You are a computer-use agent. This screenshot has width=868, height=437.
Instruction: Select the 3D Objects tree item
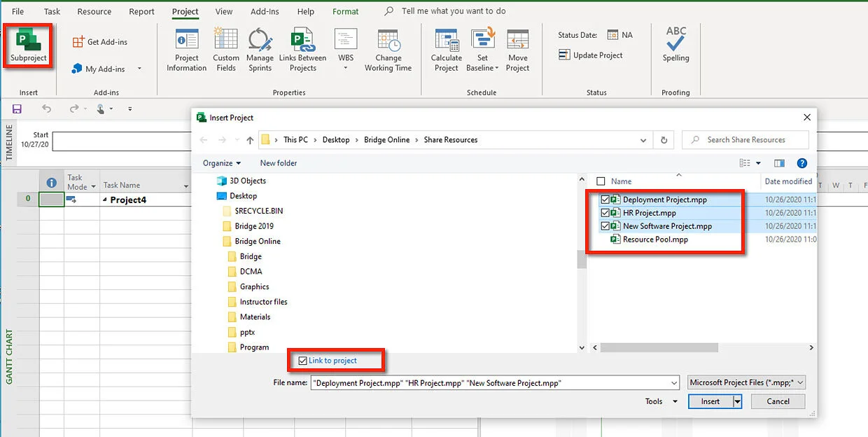click(241, 181)
